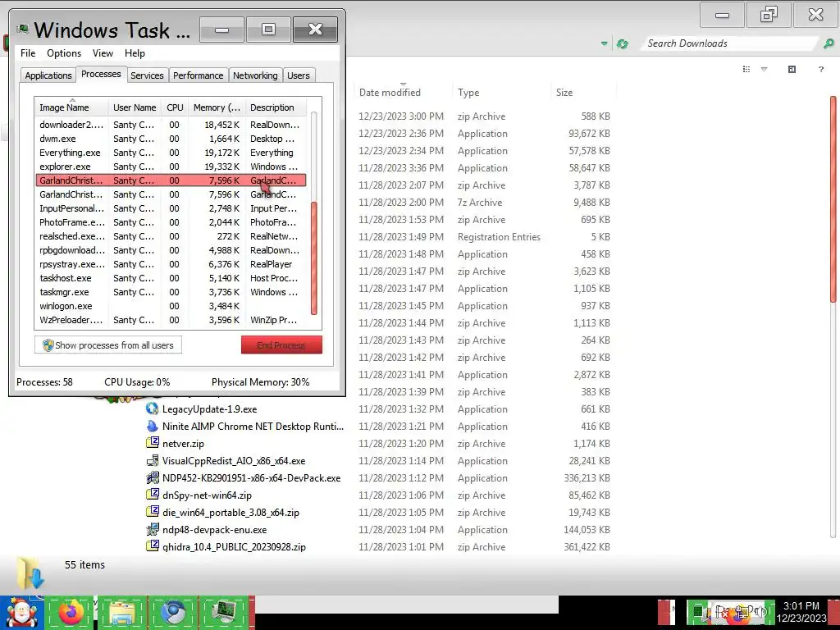The height and width of the screenshot is (630, 840).
Task: Open the Santa Start button
Action: (21, 612)
